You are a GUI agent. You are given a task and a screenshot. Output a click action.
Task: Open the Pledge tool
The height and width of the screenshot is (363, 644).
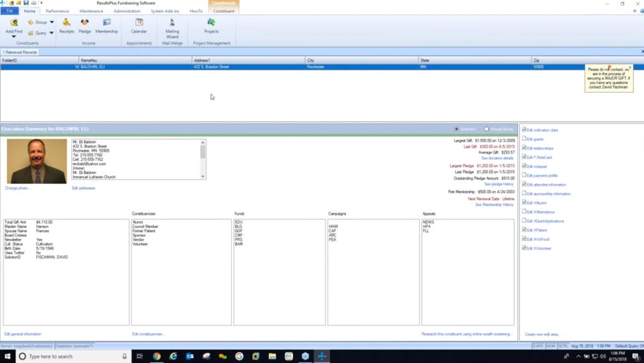pyautogui.click(x=85, y=25)
